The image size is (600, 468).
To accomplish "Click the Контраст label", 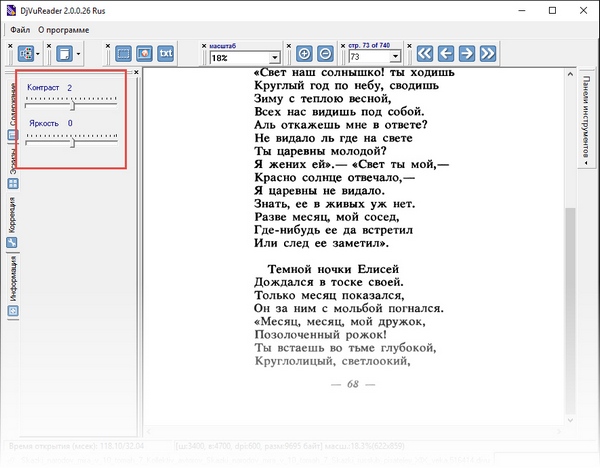I will pos(43,88).
